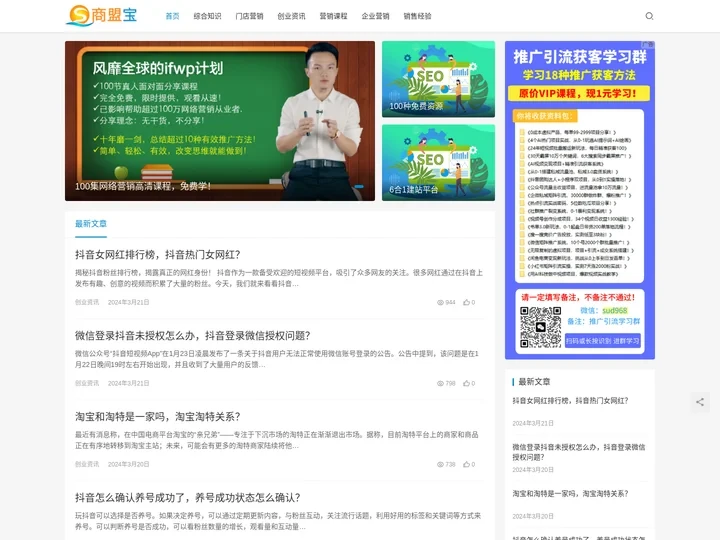Open 门店营销 nav menu
Image resolution: width=720 pixels, height=540 pixels.
[x=249, y=16]
